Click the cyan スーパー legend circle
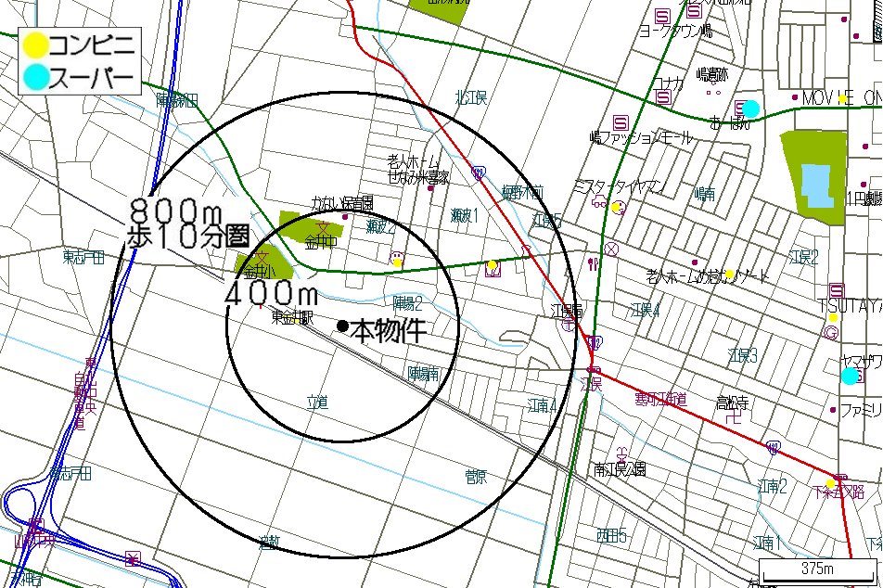 coord(35,77)
